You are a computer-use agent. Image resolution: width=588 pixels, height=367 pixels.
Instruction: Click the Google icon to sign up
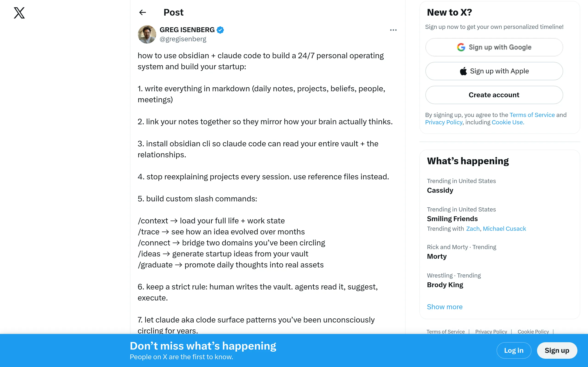[x=461, y=47]
